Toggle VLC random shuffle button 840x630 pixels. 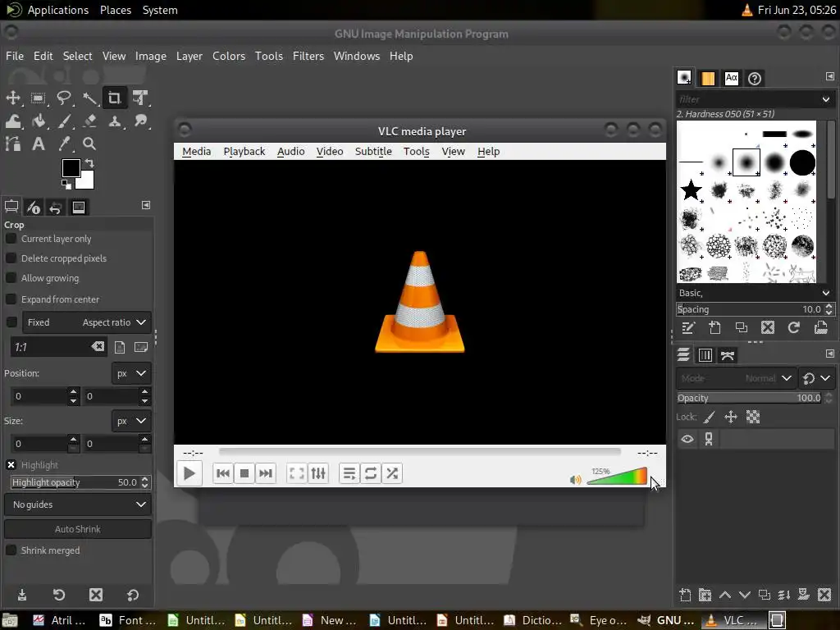point(392,473)
